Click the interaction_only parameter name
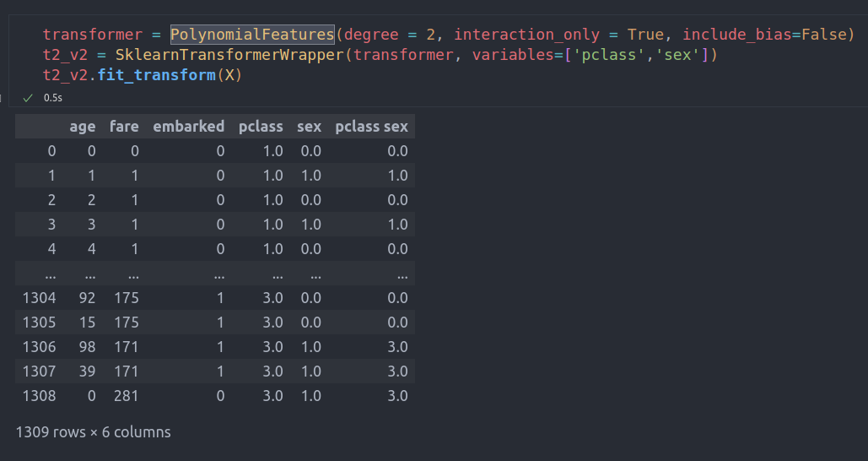868x461 pixels. pos(526,35)
